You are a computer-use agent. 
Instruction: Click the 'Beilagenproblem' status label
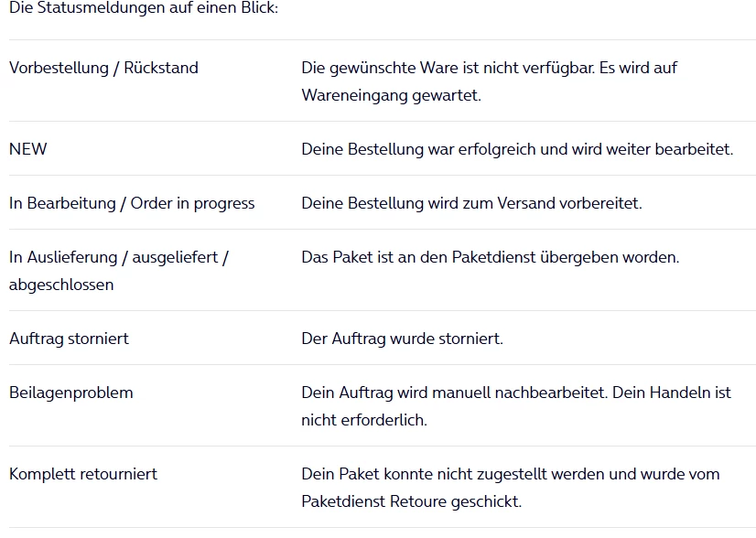tap(71, 393)
